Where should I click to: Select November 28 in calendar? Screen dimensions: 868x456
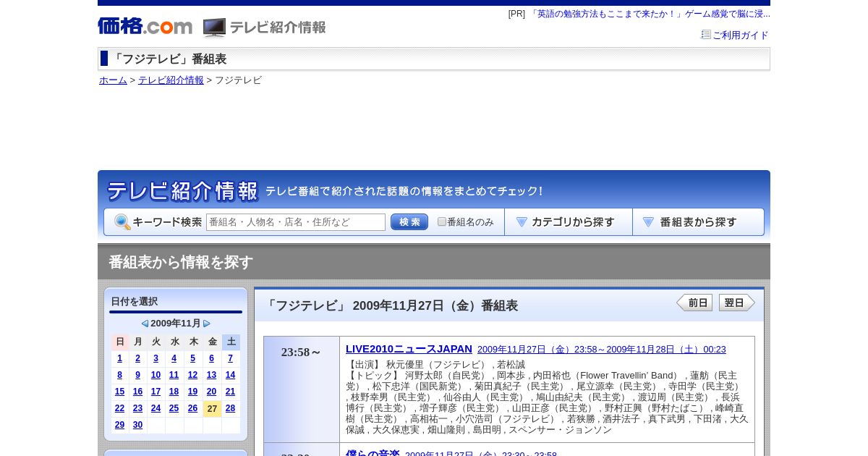point(231,408)
